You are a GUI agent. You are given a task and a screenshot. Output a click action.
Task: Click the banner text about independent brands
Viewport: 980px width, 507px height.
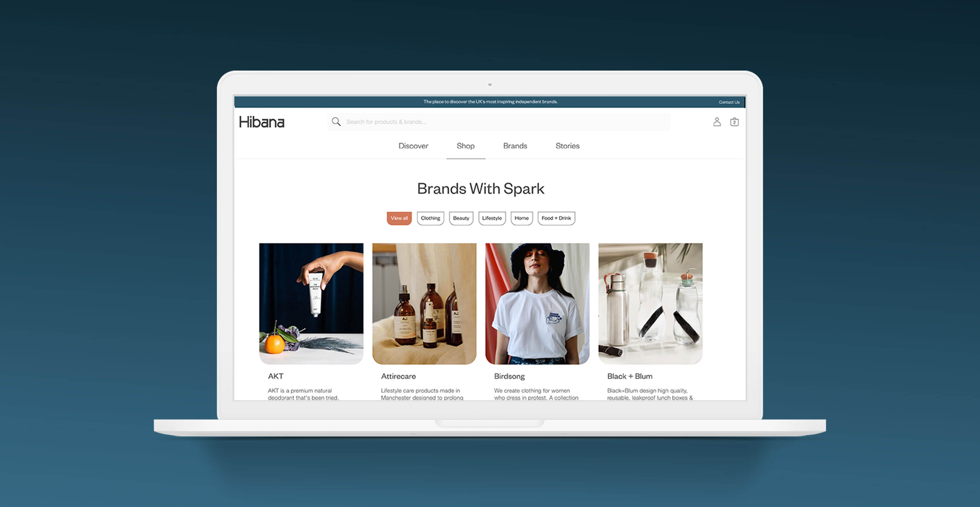coord(490,102)
